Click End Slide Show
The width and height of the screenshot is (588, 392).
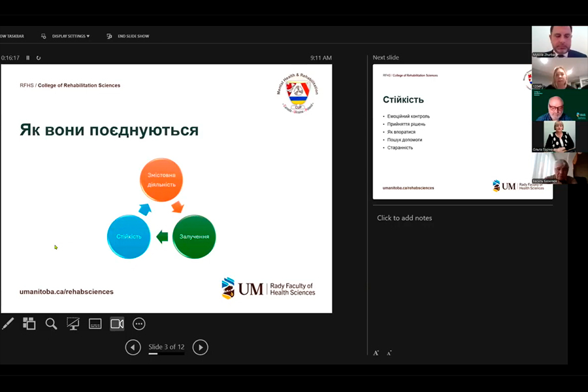click(133, 37)
